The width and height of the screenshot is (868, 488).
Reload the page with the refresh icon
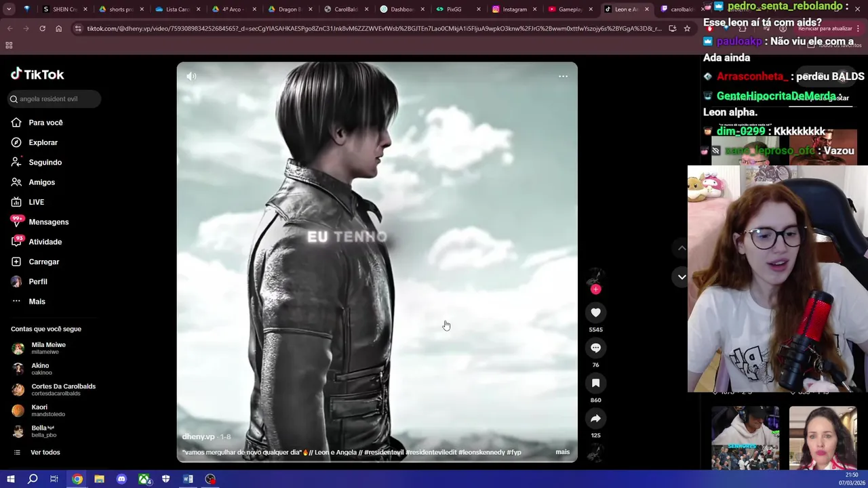click(x=42, y=28)
